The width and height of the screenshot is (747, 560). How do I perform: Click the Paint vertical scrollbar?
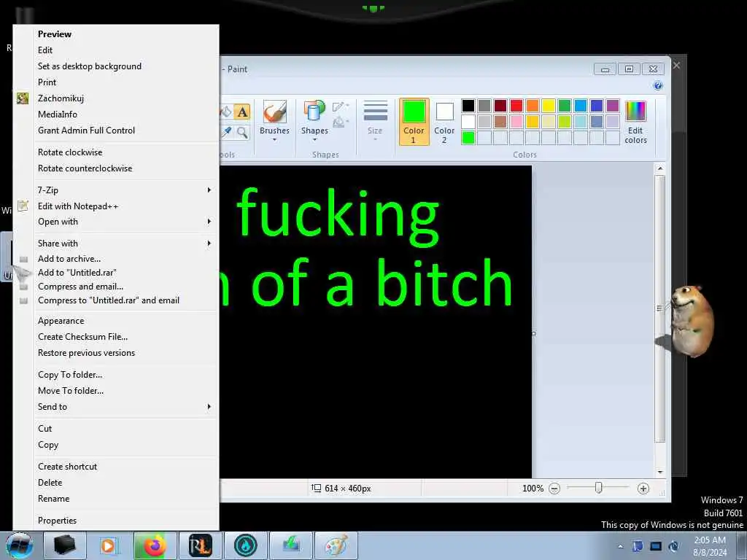coord(659,309)
